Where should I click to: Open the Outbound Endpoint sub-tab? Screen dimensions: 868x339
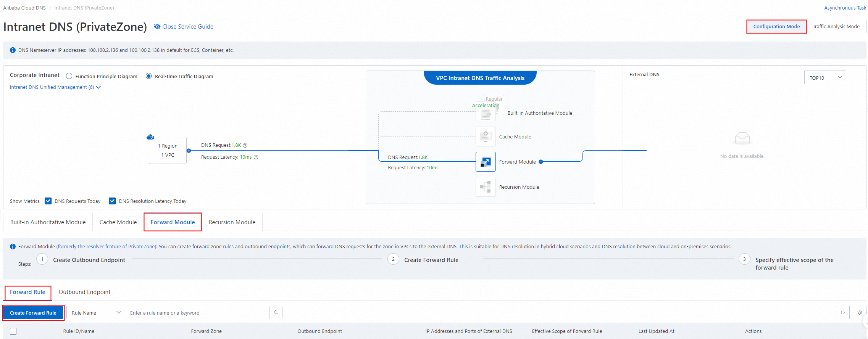tap(84, 292)
